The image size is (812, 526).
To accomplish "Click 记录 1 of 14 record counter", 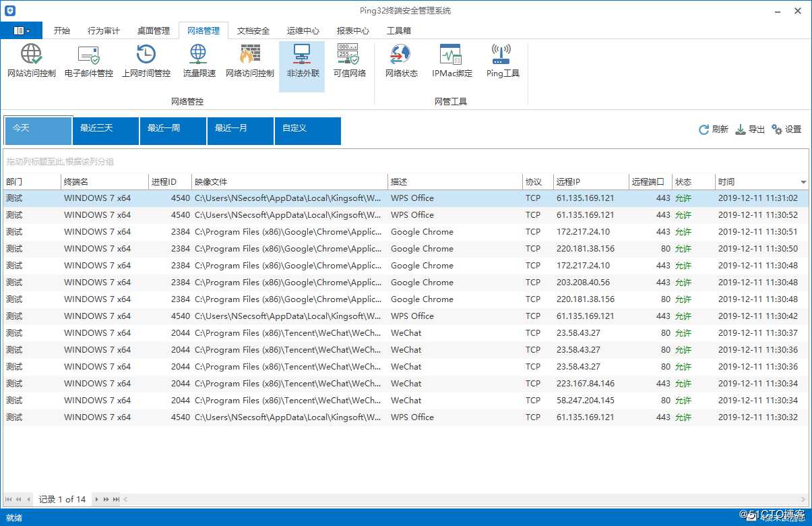I will [62, 500].
